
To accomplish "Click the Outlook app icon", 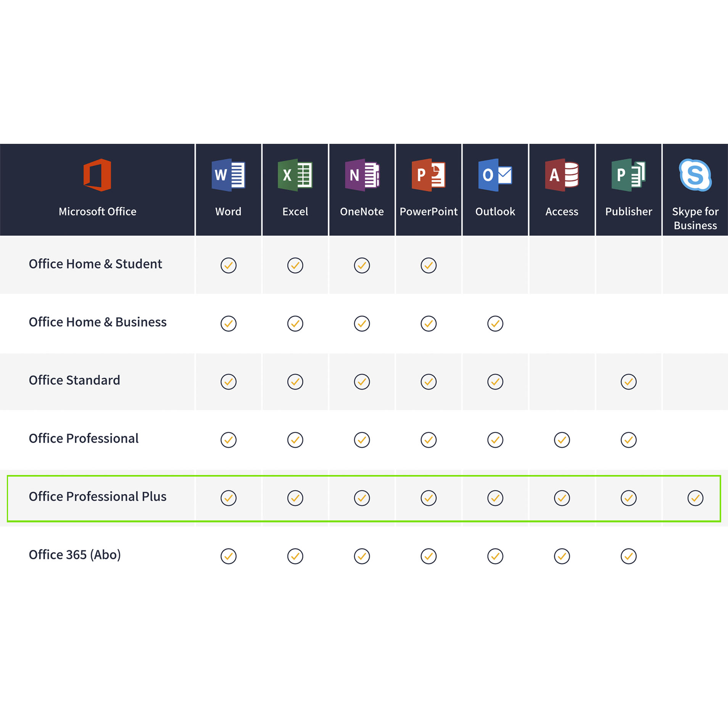I will coord(495,175).
